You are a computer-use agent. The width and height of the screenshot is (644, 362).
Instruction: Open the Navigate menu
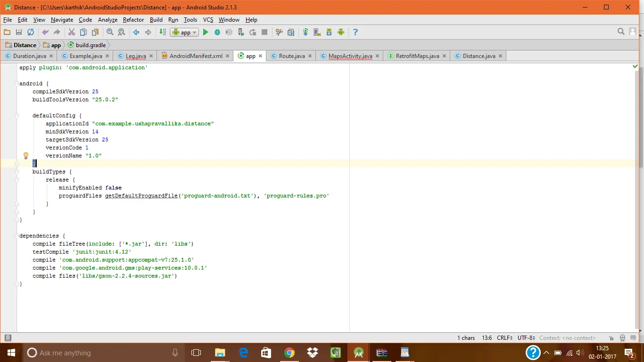tap(62, 20)
